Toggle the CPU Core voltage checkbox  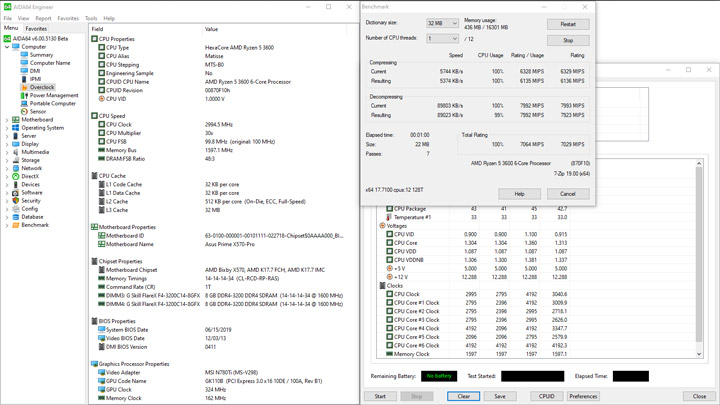click(x=389, y=243)
